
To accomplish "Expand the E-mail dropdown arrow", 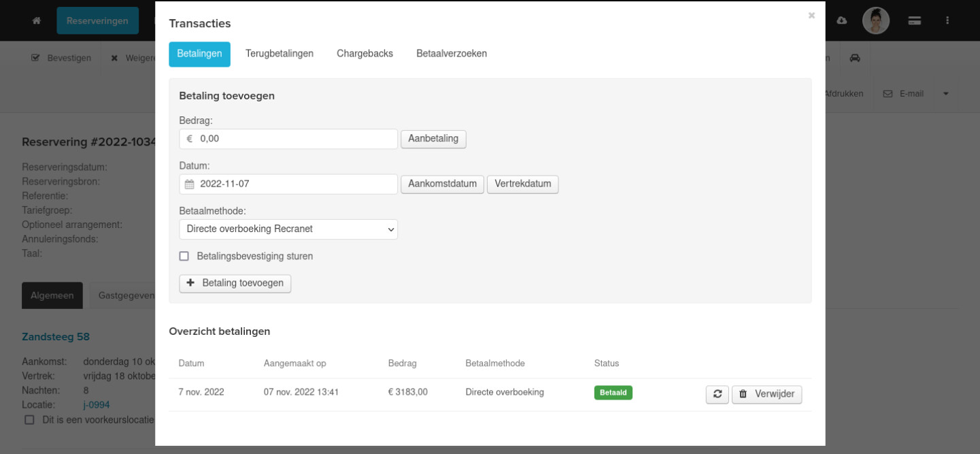I will click(945, 94).
